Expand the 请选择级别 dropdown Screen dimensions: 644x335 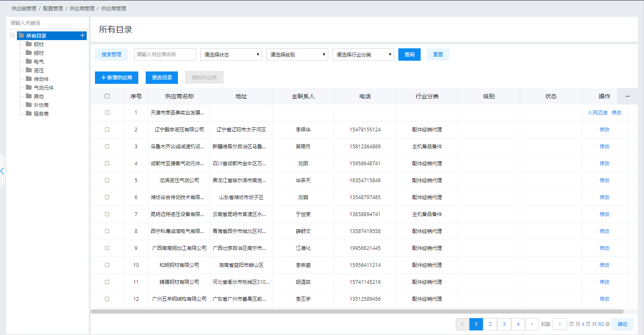coord(297,55)
